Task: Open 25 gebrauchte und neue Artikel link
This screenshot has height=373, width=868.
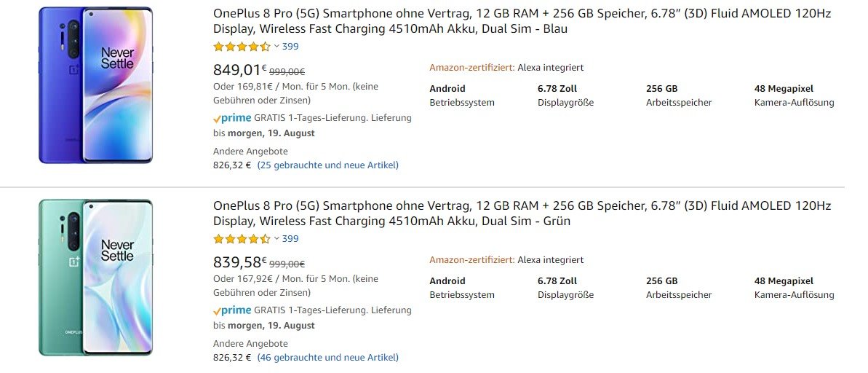Action: pos(327,165)
